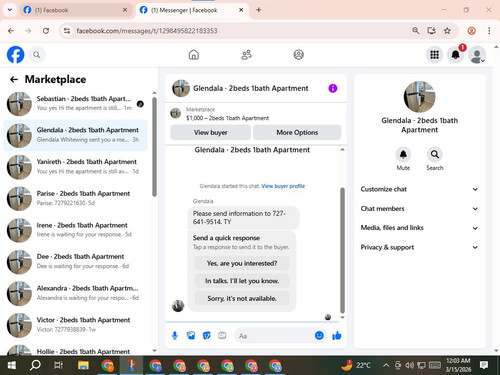Open File Explorer from taskbar
The width and height of the screenshot is (500, 375).
83,365
